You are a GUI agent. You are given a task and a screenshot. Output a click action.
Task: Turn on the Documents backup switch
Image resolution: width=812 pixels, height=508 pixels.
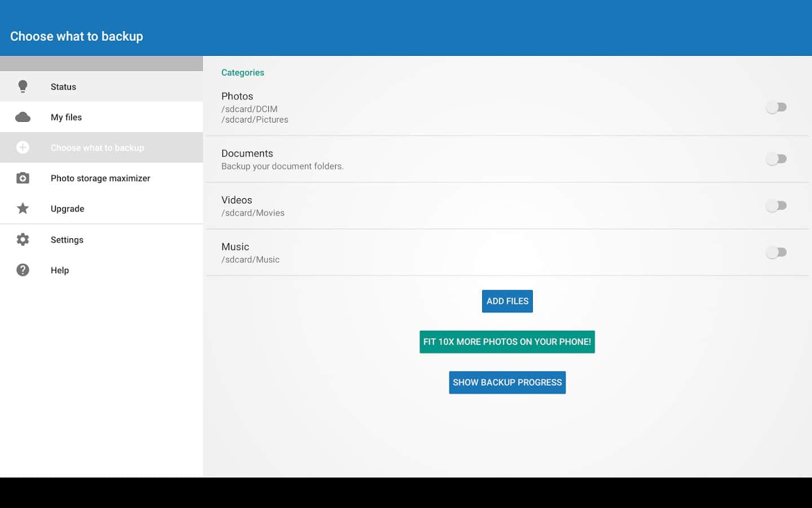tap(776, 159)
